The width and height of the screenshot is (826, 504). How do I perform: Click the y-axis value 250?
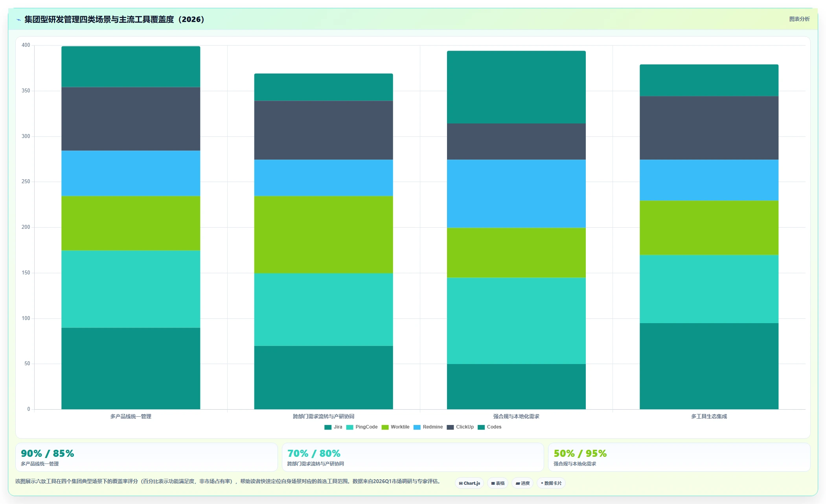pos(26,182)
